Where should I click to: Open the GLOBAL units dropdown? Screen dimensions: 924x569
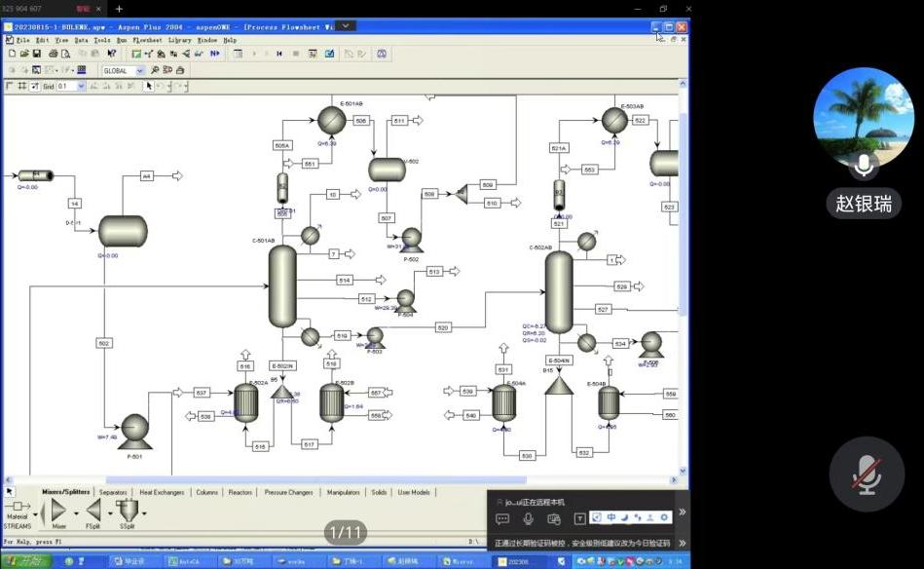[x=139, y=70]
